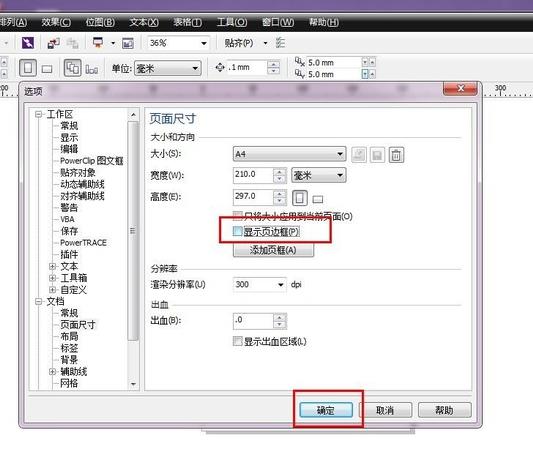Expand the 辅助线 tree node
Image resolution: width=533 pixels, height=459 pixels.
coord(52,371)
